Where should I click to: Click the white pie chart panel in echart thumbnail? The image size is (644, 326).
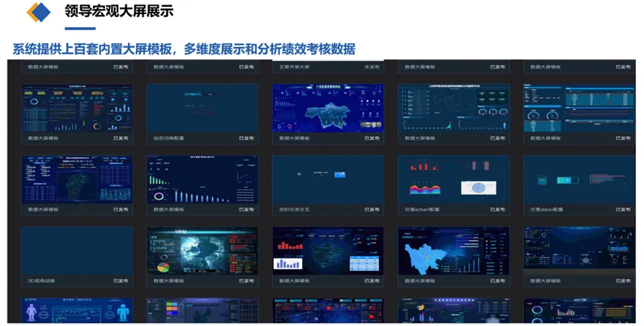[479, 188]
